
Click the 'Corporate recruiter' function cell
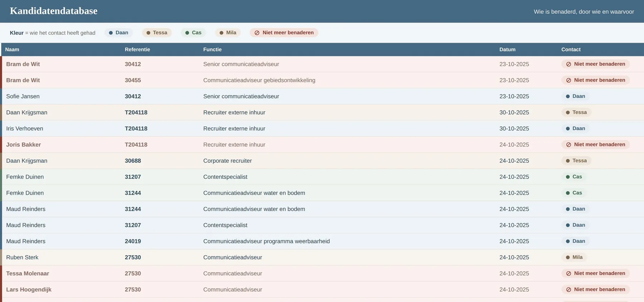coord(228,161)
